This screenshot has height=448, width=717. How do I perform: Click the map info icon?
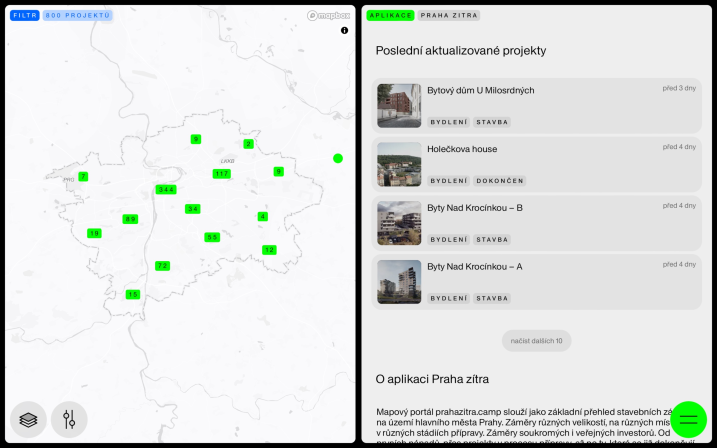pos(344,30)
